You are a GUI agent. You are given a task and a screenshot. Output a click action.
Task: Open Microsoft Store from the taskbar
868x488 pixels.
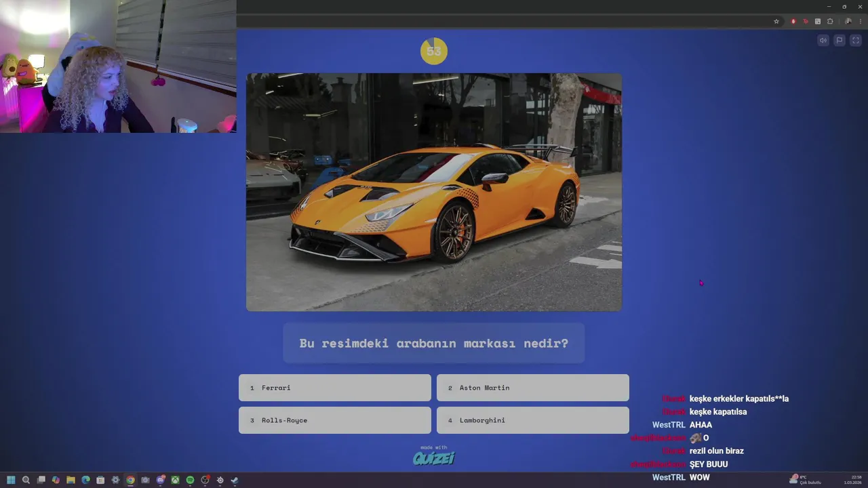100,480
